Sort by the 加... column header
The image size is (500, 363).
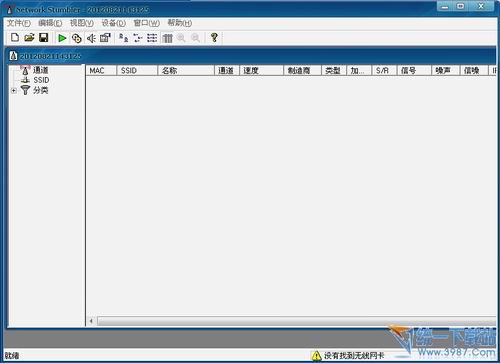tap(359, 70)
